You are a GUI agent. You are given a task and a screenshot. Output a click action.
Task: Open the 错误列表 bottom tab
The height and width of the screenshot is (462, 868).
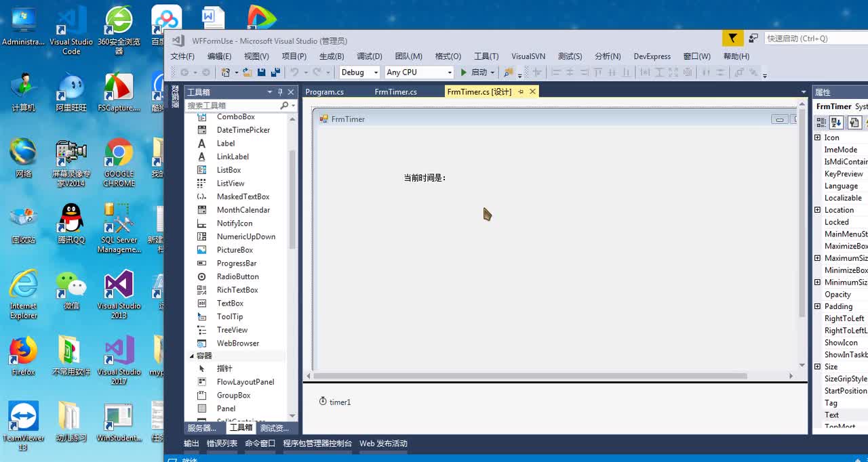[x=222, y=444]
